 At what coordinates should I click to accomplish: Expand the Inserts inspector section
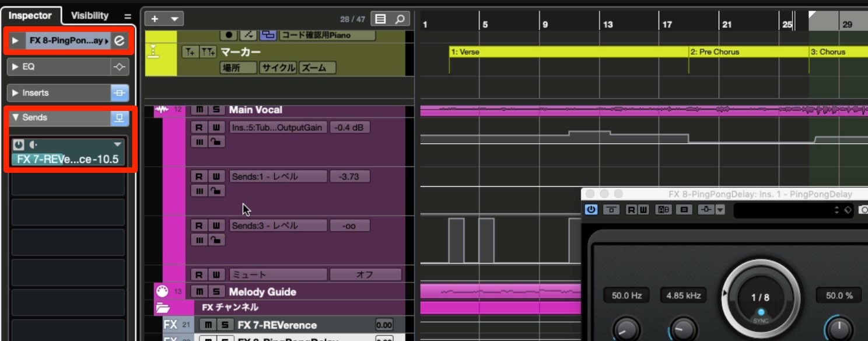pos(15,93)
